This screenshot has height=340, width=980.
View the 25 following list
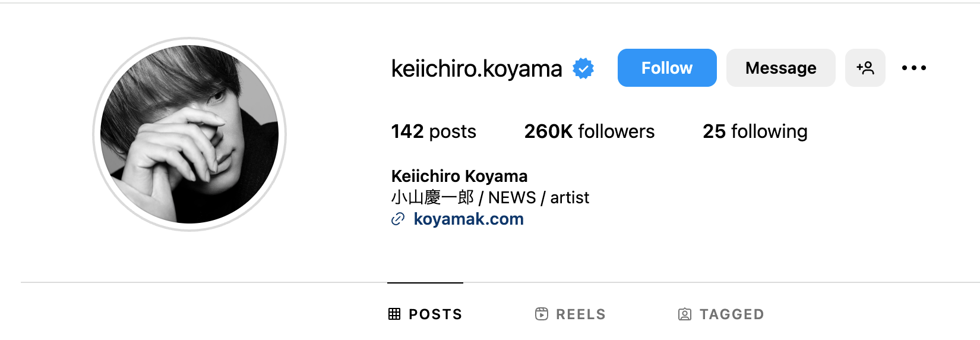tap(755, 131)
